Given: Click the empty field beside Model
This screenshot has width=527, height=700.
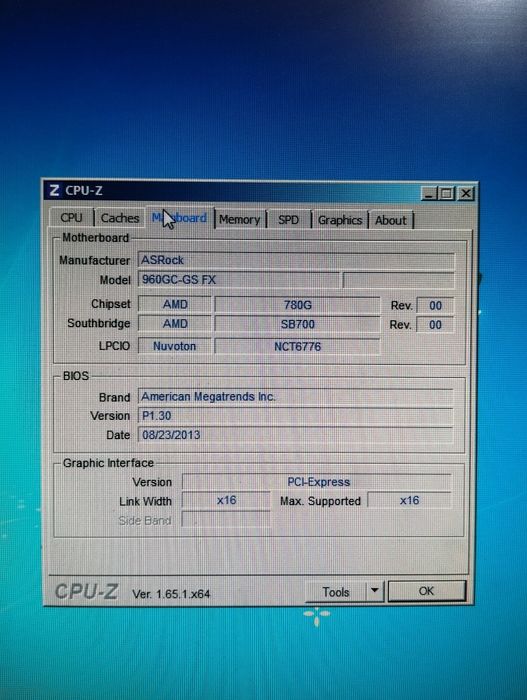Looking at the screenshot, I should tap(398, 280).
